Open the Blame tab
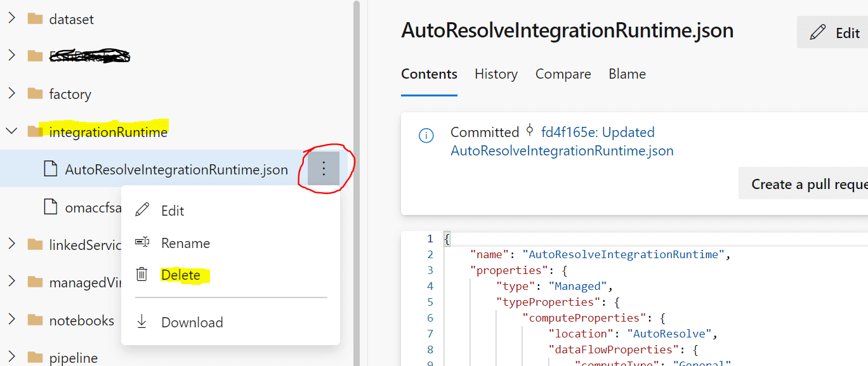The height and width of the screenshot is (366, 868). (x=627, y=74)
